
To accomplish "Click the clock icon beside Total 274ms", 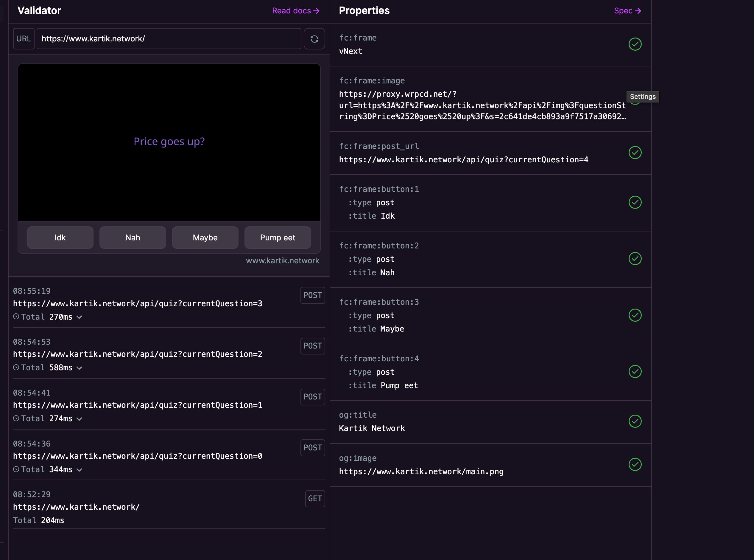I will [16, 418].
